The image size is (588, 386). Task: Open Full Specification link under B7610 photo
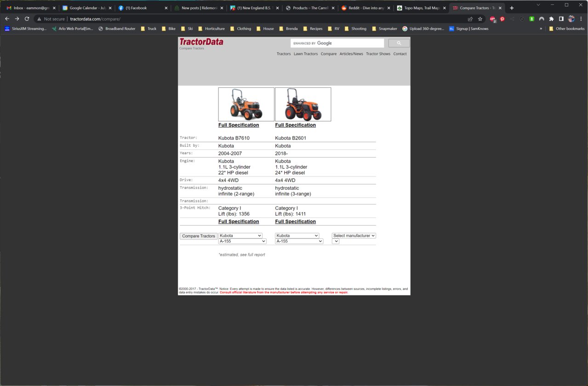pos(239,125)
